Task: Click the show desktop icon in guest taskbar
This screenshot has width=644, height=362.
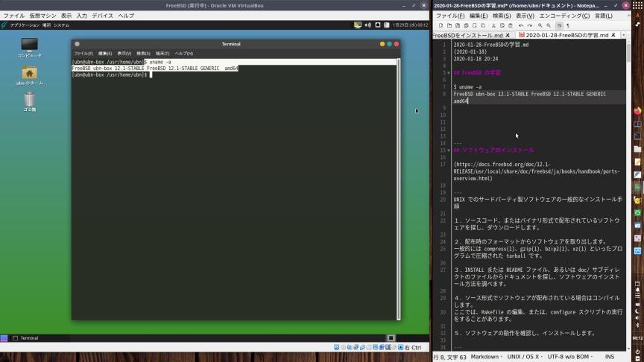Action: coord(4,338)
